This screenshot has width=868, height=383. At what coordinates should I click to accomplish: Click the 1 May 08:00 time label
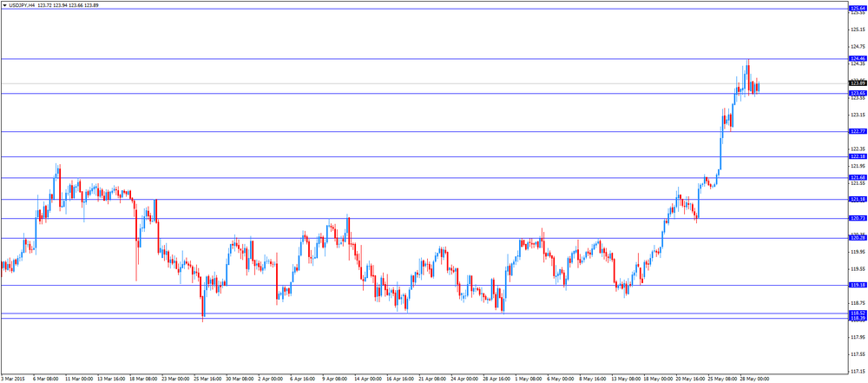[528, 380]
